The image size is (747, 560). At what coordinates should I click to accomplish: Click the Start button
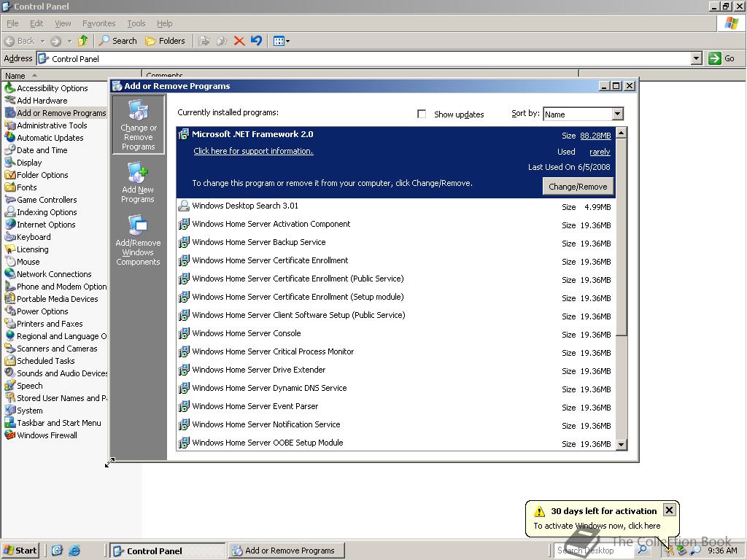point(20,551)
